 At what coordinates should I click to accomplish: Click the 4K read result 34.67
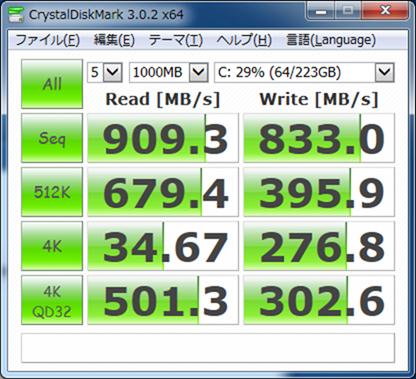click(163, 246)
